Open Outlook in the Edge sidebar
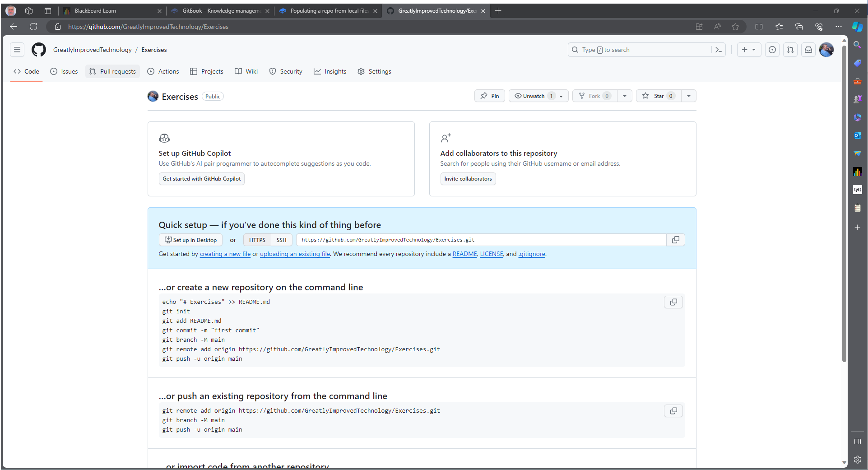 point(858,135)
